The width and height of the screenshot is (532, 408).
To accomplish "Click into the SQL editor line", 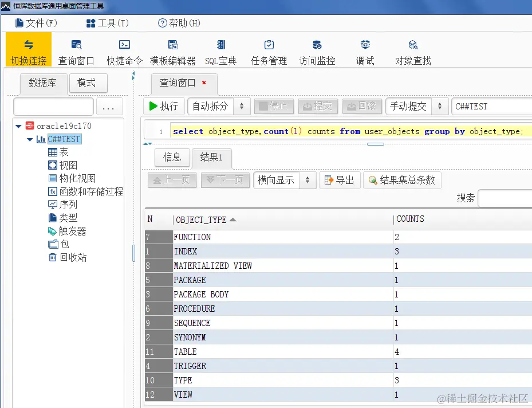I will (351, 131).
